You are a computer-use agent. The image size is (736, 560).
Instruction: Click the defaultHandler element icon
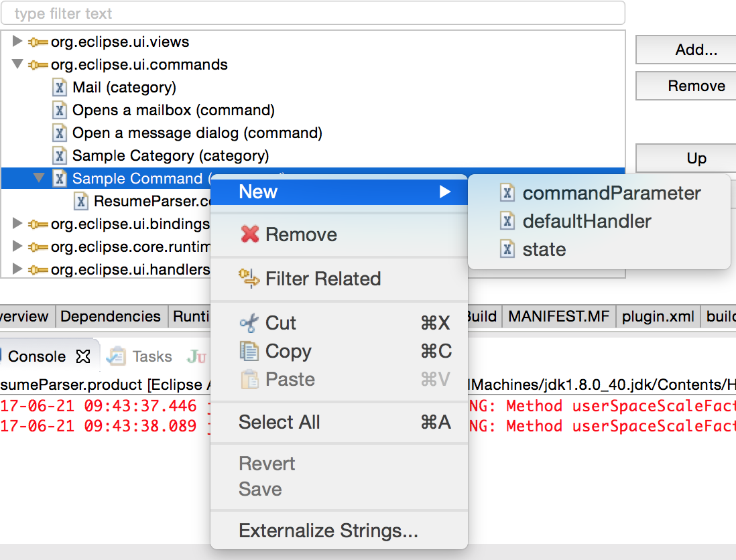click(507, 222)
